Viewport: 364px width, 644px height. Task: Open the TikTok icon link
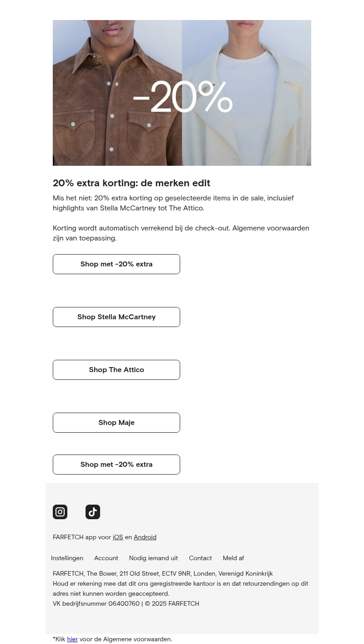93,512
